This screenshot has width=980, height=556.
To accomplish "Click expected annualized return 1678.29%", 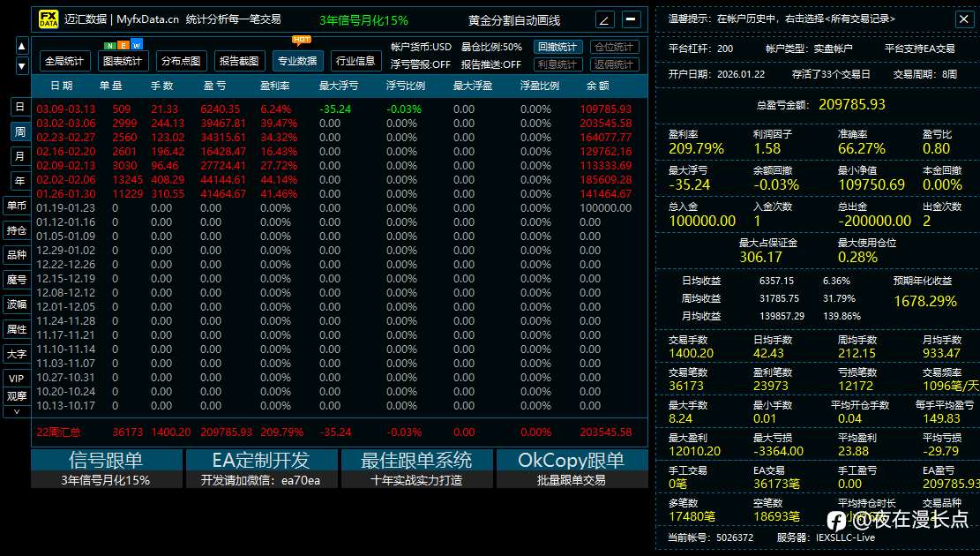I will point(925,302).
